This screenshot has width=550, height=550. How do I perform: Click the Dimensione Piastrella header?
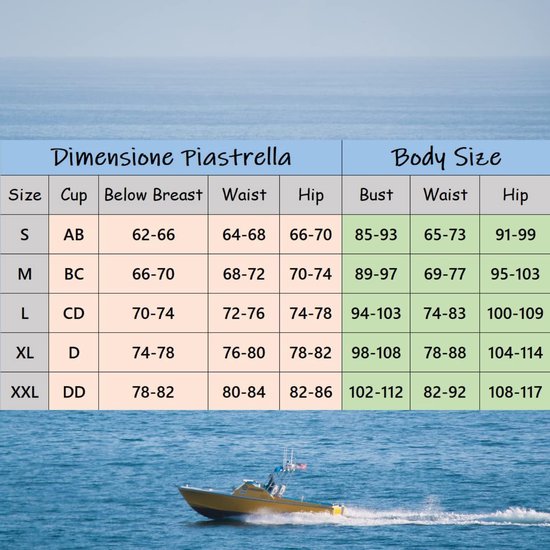(171, 157)
